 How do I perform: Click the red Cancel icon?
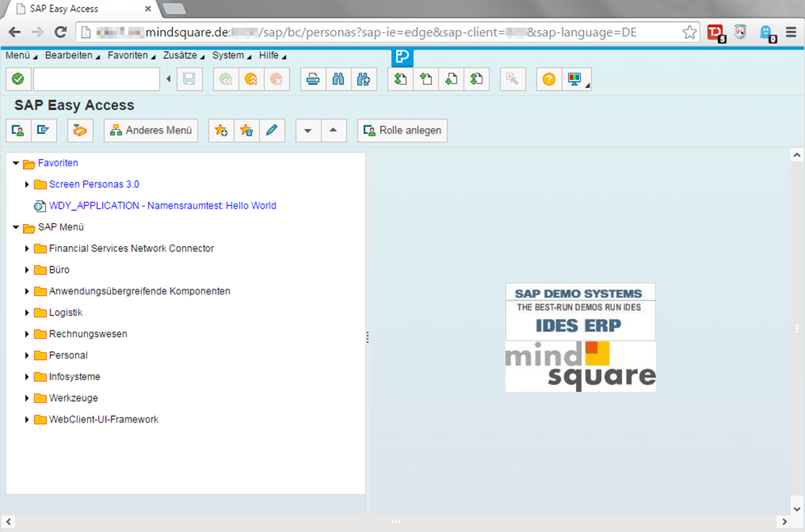click(276, 79)
